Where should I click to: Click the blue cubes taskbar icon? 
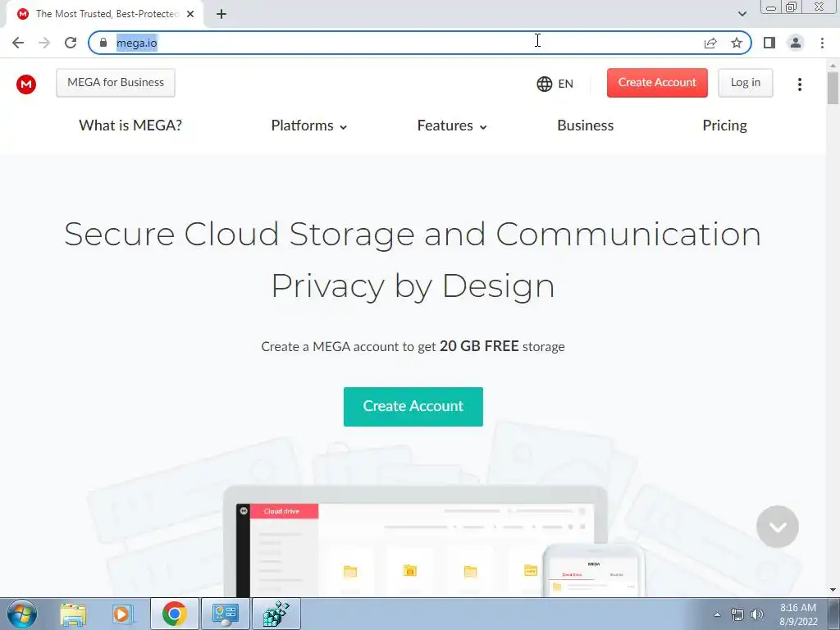276,614
